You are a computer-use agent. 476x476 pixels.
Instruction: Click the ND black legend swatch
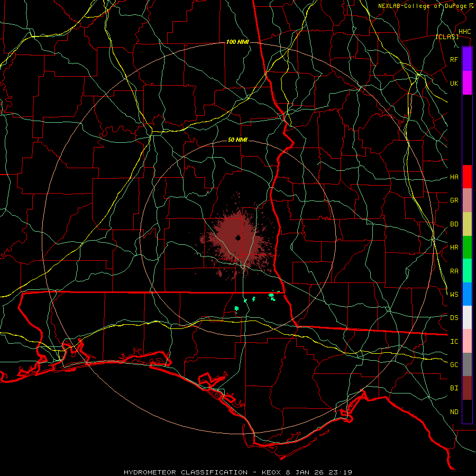tap(467, 411)
